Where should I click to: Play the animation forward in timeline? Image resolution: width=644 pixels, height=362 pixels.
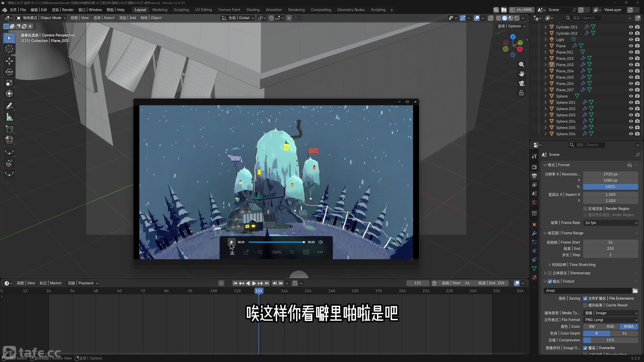coord(254,283)
